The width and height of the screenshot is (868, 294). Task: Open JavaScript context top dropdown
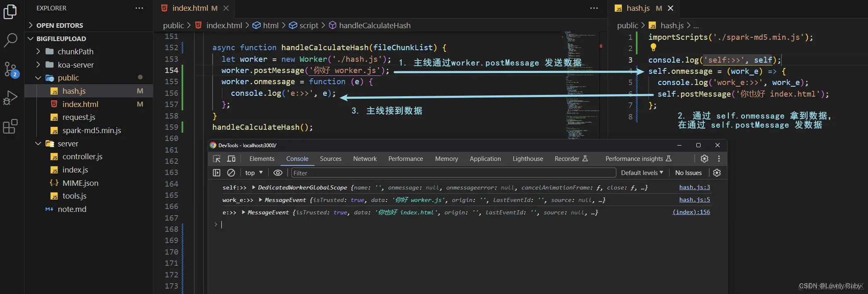[254, 173]
